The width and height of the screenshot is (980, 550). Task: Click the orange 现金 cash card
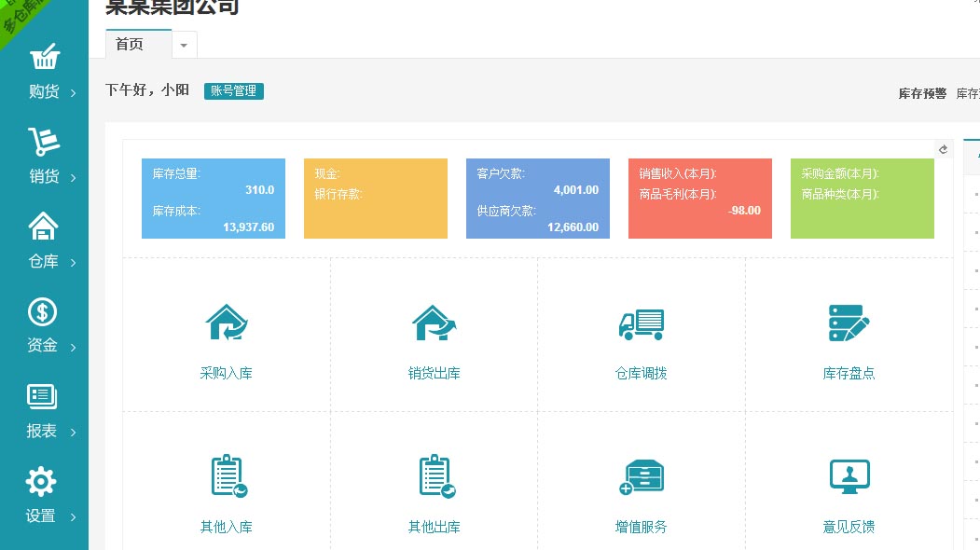coord(376,199)
